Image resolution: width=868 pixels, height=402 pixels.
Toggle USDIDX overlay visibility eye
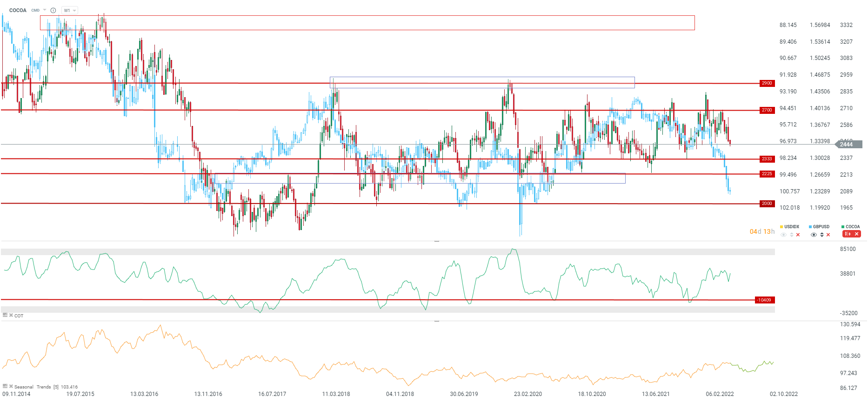point(783,235)
